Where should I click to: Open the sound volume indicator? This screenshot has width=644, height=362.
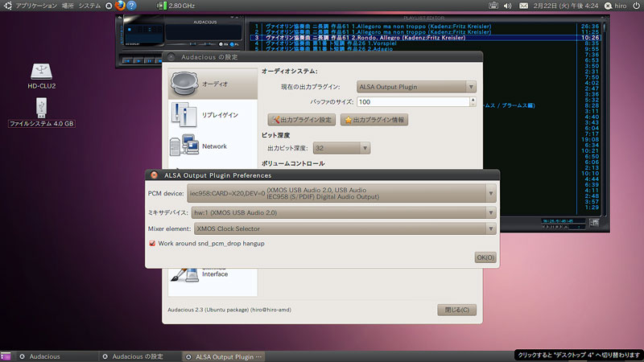point(508,6)
